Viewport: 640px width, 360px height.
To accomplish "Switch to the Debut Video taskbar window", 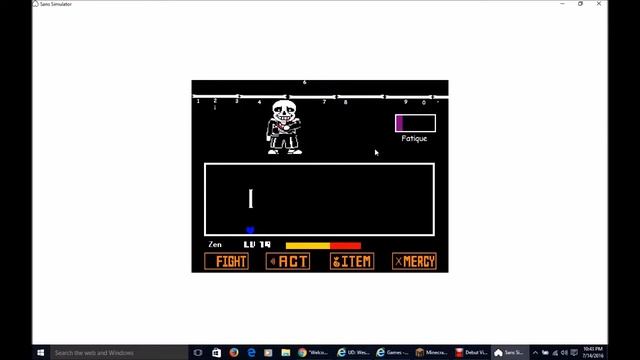I will click(x=471, y=353).
